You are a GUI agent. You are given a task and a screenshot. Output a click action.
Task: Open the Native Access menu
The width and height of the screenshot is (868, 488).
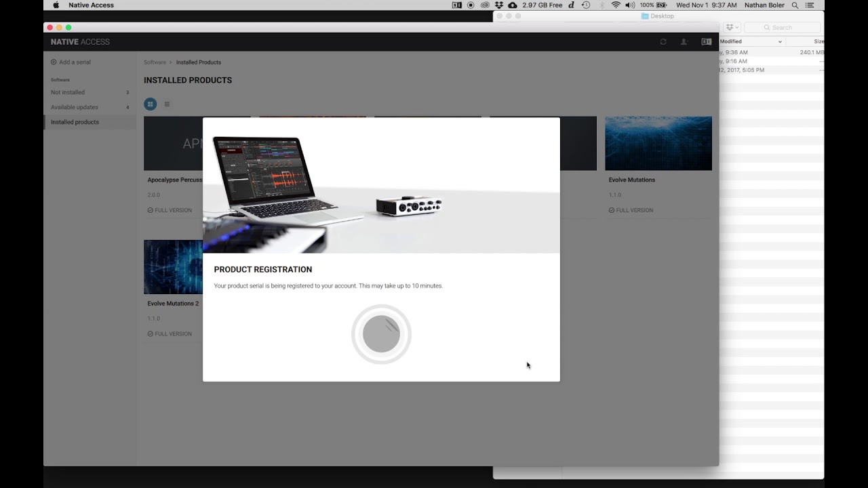91,5
